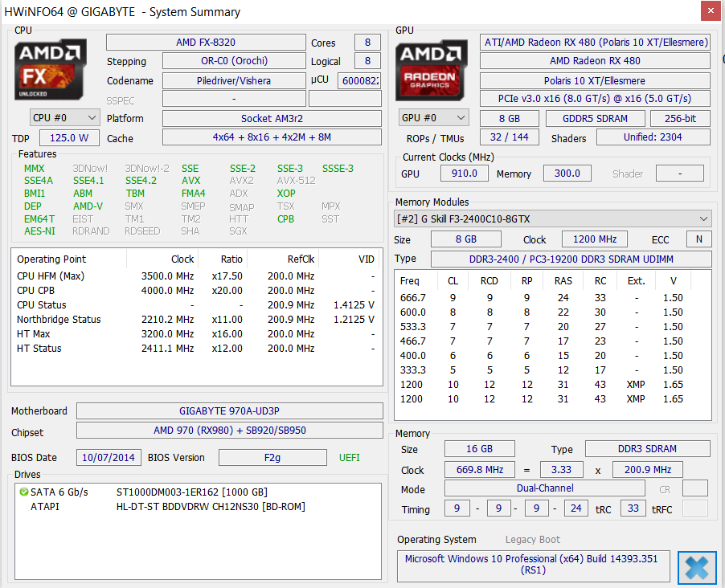Click the green UEFI label
This screenshot has height=588, width=725.
pyautogui.click(x=349, y=458)
